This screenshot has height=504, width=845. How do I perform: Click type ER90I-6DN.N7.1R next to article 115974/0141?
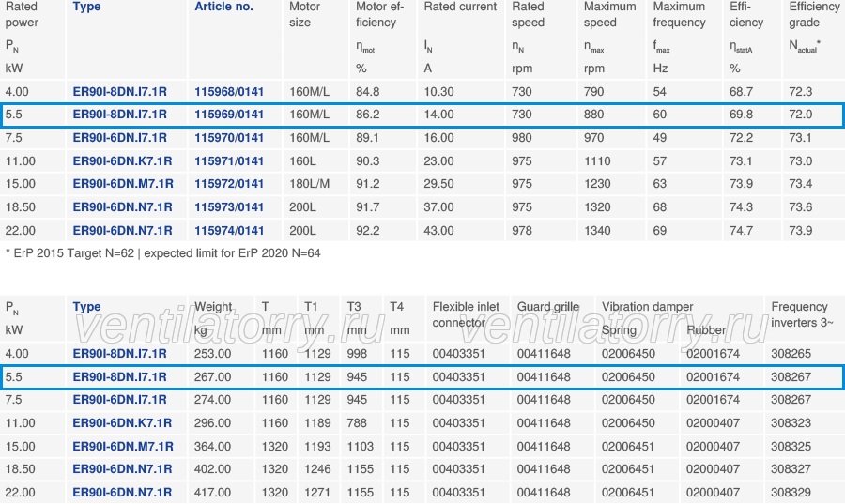[122, 231]
